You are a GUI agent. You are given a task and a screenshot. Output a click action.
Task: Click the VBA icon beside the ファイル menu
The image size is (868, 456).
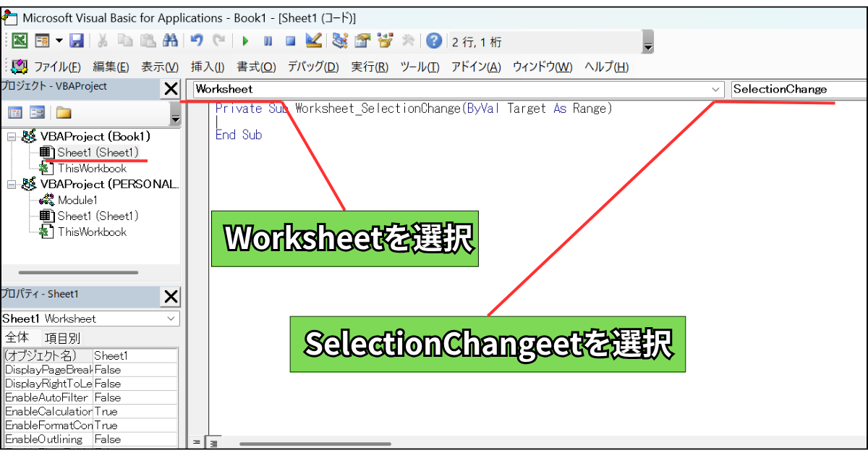(x=20, y=67)
